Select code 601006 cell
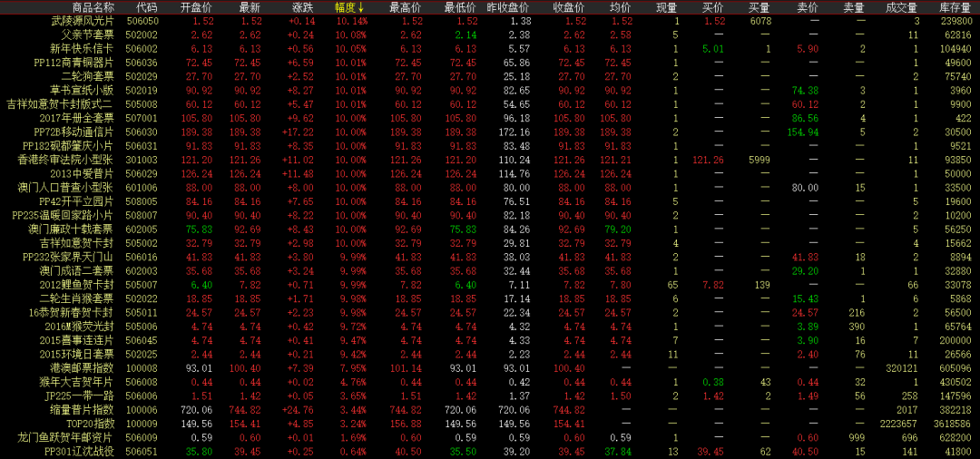The image size is (980, 459). click(x=142, y=187)
